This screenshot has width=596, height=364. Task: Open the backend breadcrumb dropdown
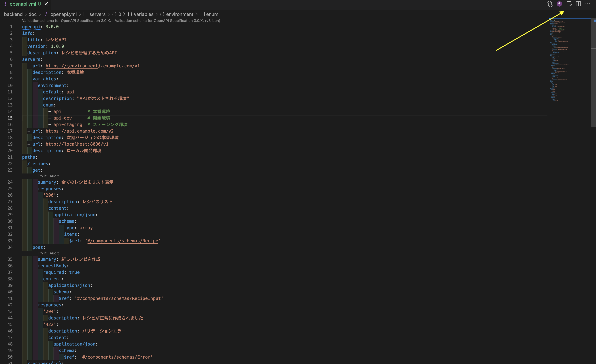coord(13,14)
